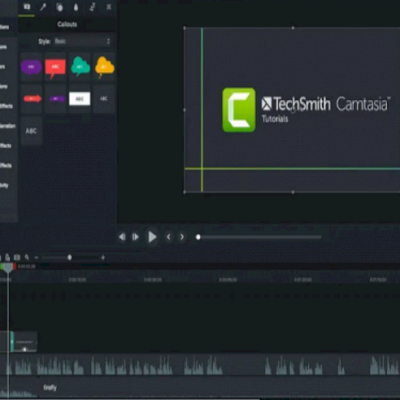Switch to the blur and highlight tab
400x400 pixels.
(76, 7)
